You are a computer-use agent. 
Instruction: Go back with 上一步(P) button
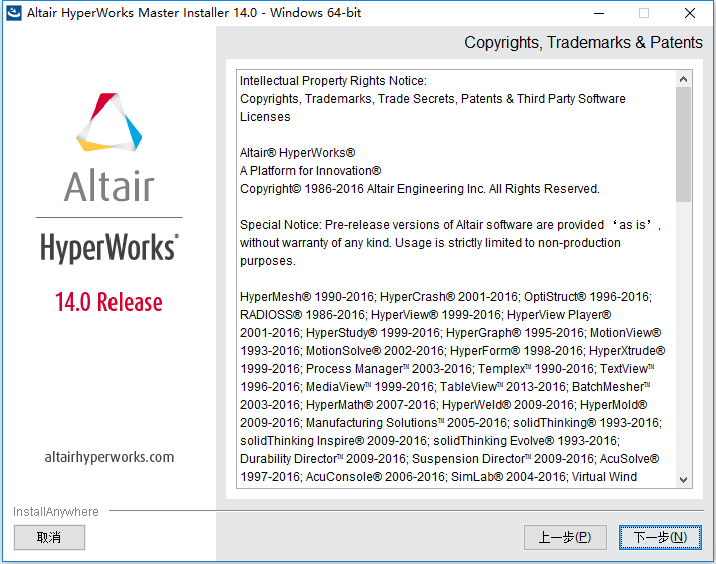[x=565, y=538]
